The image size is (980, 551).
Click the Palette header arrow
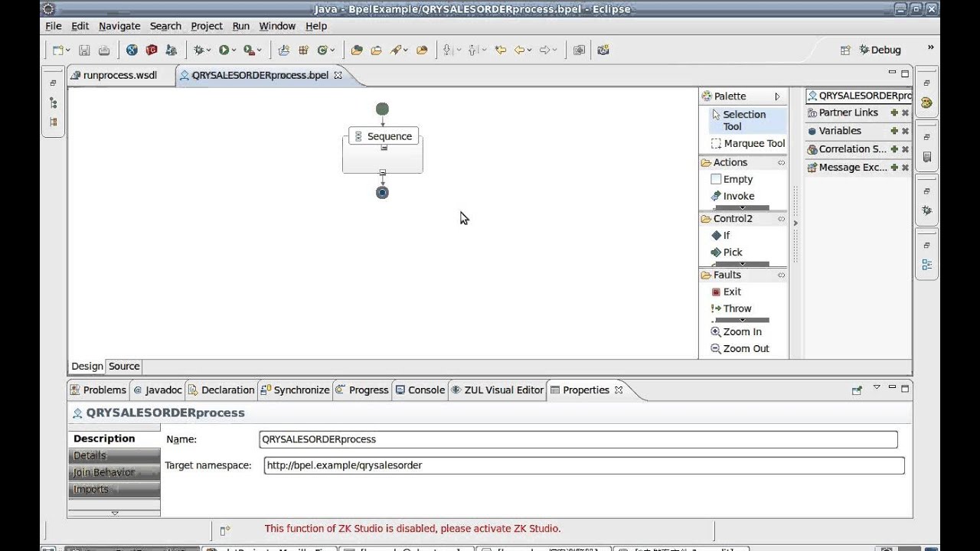pos(777,96)
